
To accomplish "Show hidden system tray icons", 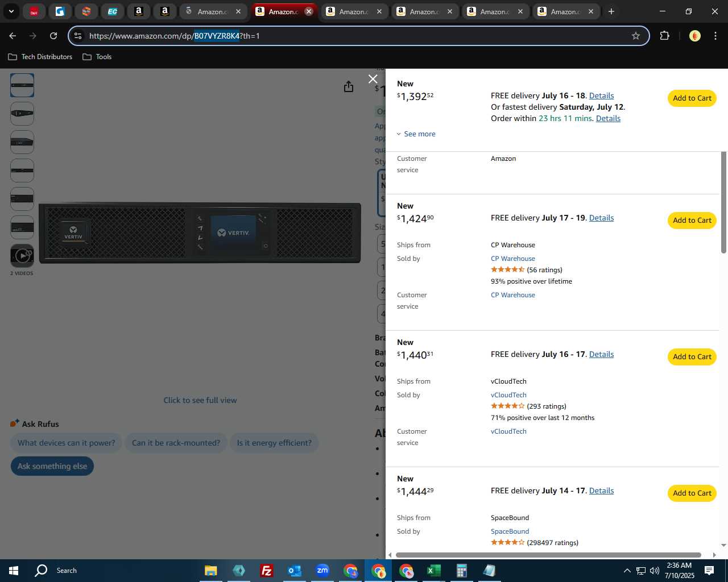I will coord(627,571).
